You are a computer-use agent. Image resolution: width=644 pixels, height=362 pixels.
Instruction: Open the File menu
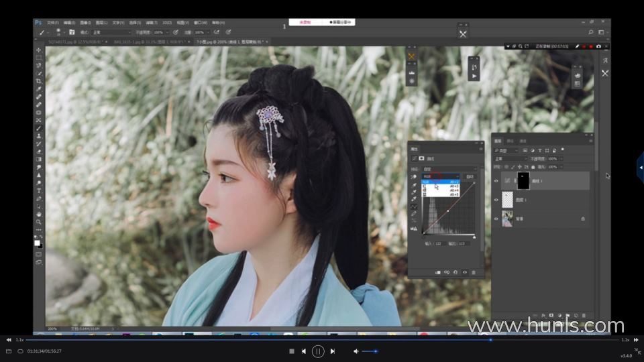click(x=52, y=22)
